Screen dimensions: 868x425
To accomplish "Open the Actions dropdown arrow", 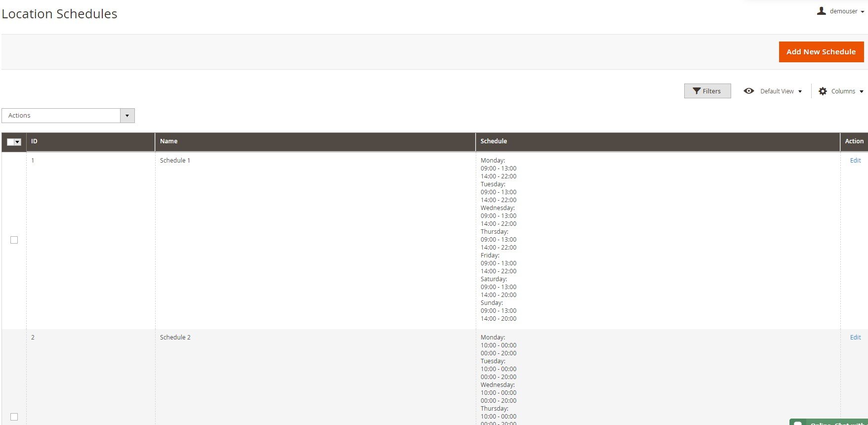I will (x=127, y=116).
